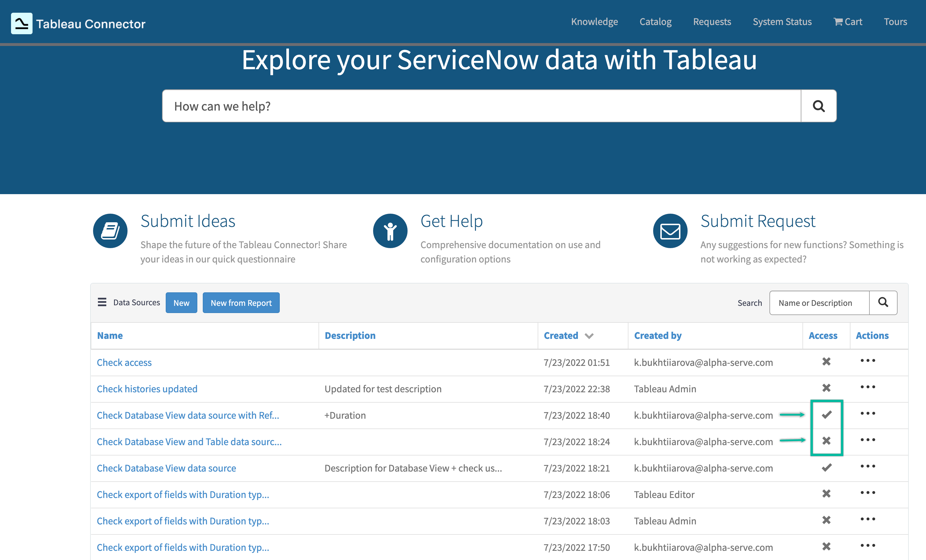Open the Check Database View data source link
926x560 pixels.
pos(166,468)
